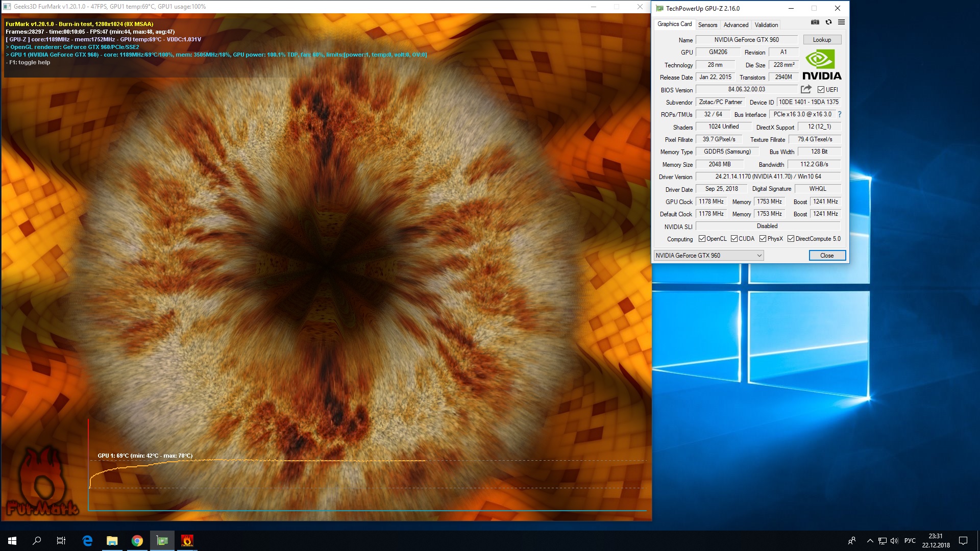The width and height of the screenshot is (980, 551).
Task: Click GPU-Z refresh icon
Action: tap(828, 22)
